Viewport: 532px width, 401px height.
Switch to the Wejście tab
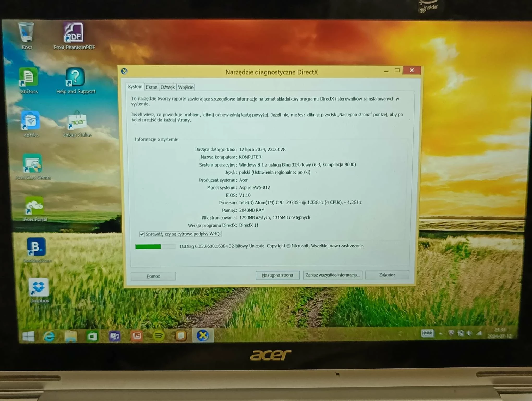point(186,87)
